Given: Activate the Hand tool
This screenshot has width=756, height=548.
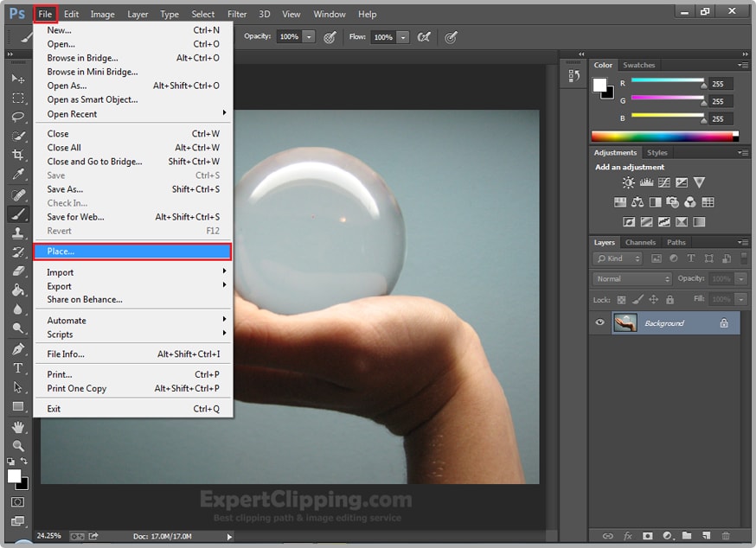Looking at the screenshot, I should (x=18, y=427).
